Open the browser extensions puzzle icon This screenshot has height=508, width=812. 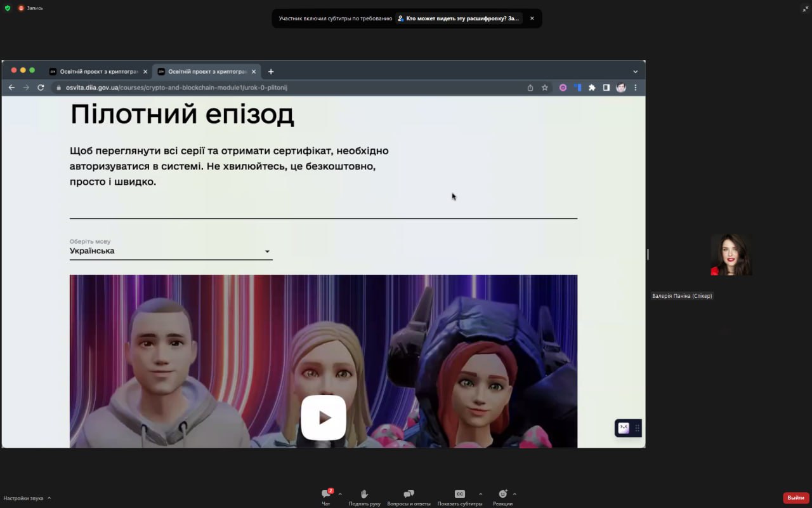(592, 88)
